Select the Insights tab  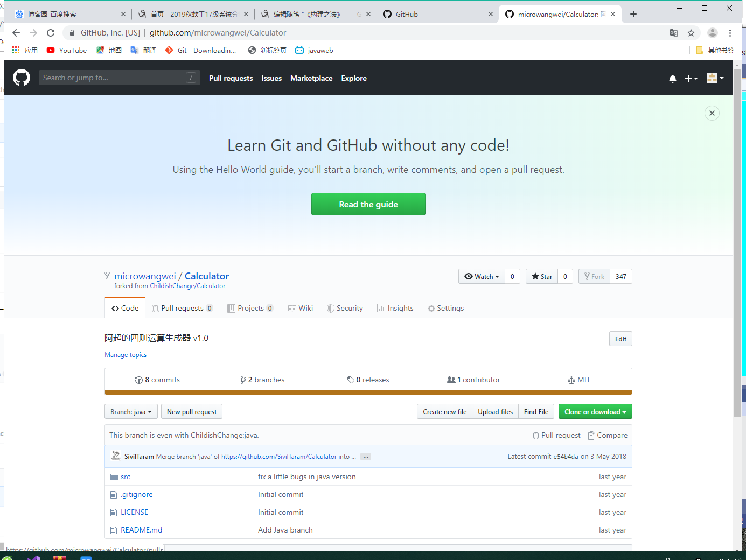(x=395, y=308)
